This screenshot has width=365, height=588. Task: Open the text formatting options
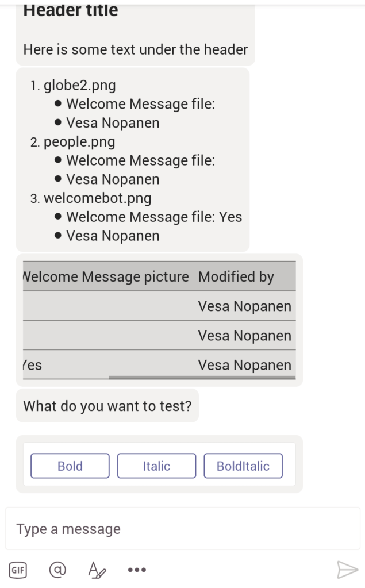pos(96,570)
